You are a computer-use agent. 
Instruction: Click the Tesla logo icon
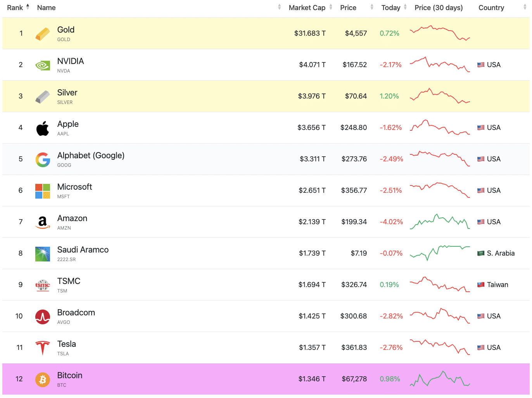pyautogui.click(x=43, y=348)
